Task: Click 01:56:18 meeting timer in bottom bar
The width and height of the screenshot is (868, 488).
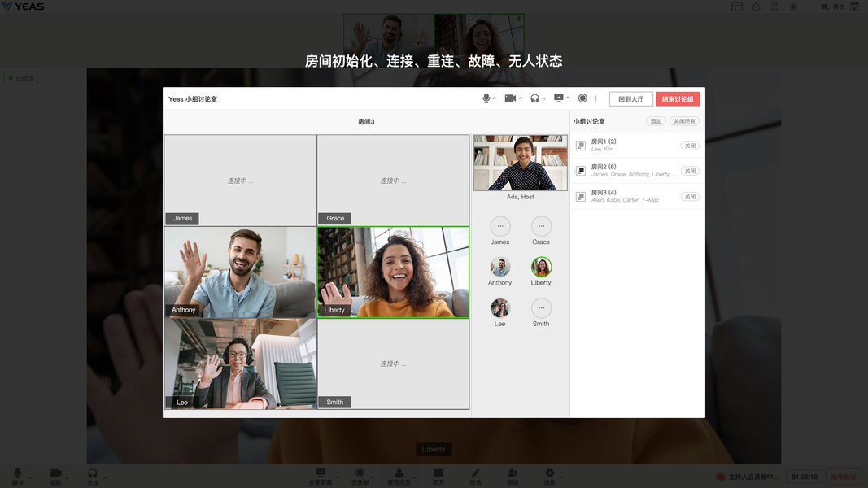Action: [805, 477]
